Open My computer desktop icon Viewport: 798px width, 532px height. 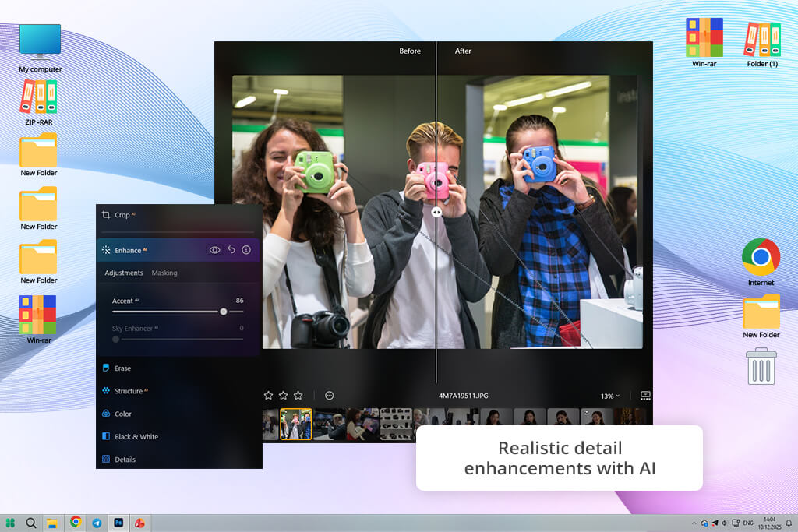coord(41,48)
